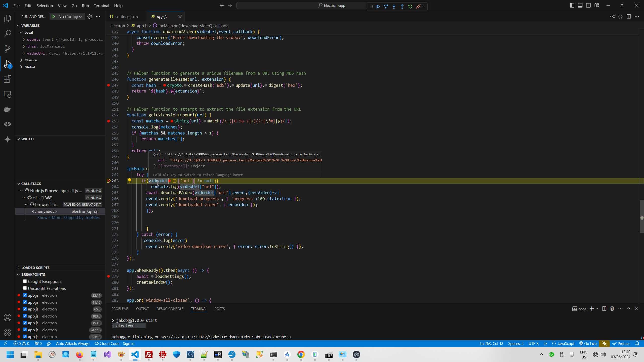Click the debug Step Into icon
Screen dimensions: 644x362
394,7
